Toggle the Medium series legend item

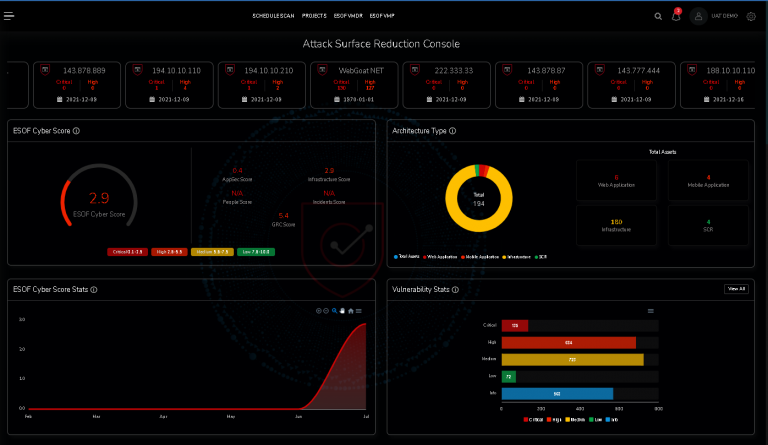coord(575,420)
